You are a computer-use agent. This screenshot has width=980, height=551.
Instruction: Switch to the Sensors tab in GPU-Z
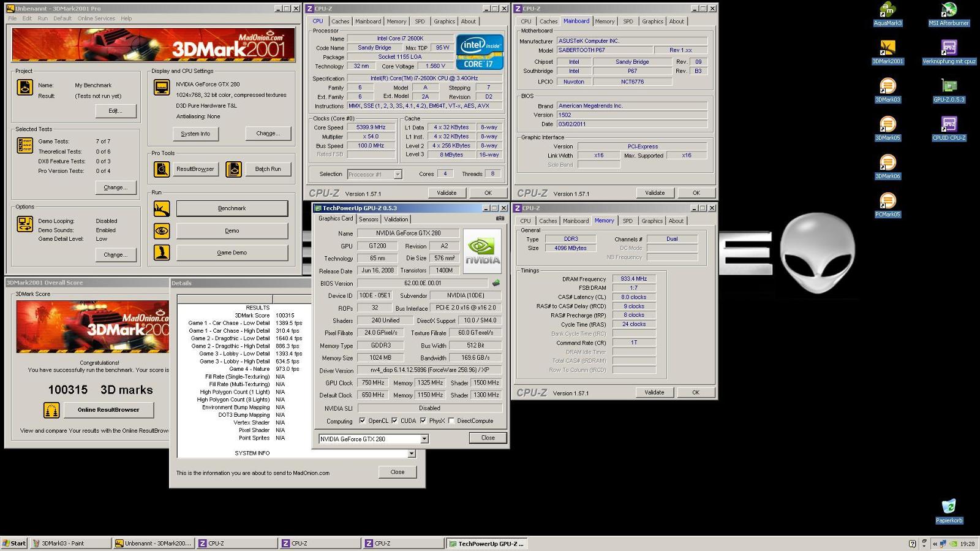coord(368,219)
